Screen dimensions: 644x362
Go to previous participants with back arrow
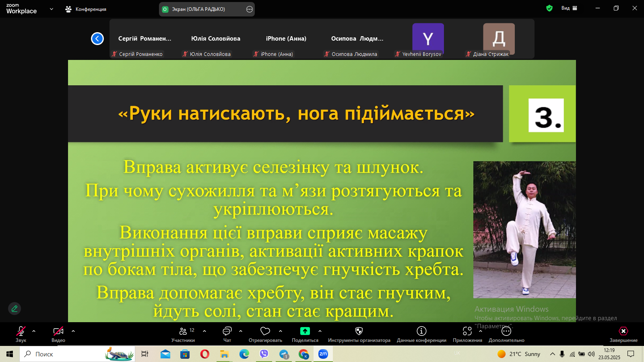click(97, 39)
